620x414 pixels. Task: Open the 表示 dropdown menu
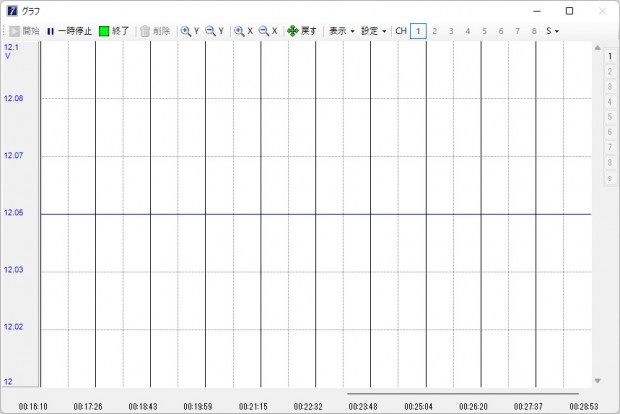click(342, 31)
